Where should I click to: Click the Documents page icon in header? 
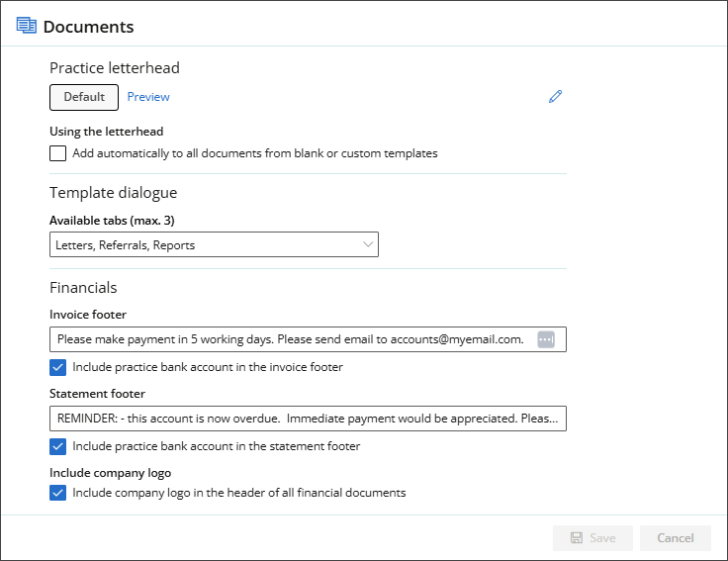pos(27,26)
